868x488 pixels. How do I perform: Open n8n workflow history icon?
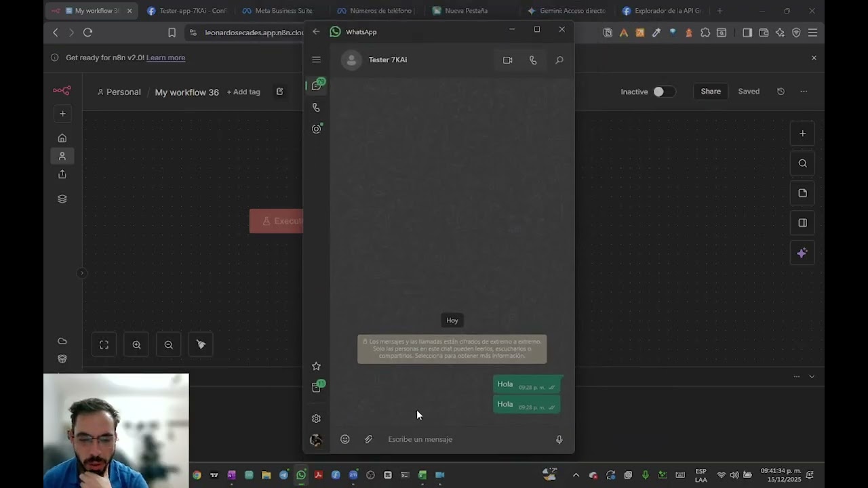point(781,91)
